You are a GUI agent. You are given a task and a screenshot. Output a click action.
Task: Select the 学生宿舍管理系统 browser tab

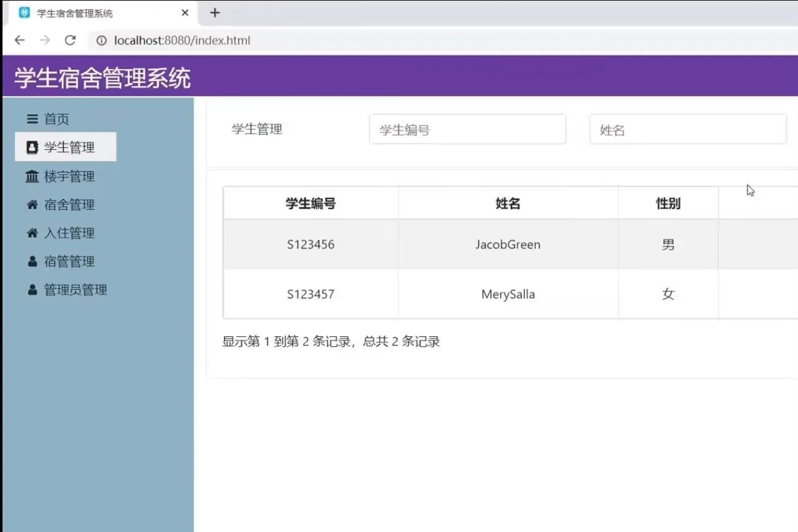(x=94, y=13)
